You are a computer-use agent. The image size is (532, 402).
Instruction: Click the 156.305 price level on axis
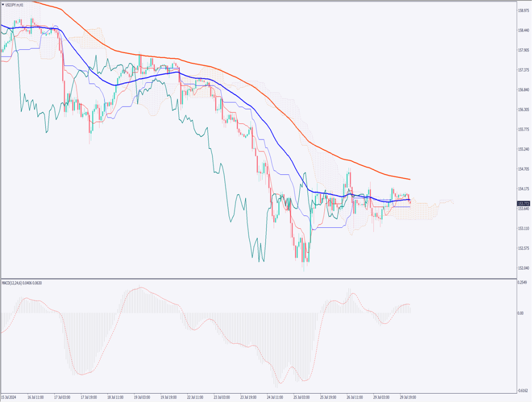523,110
